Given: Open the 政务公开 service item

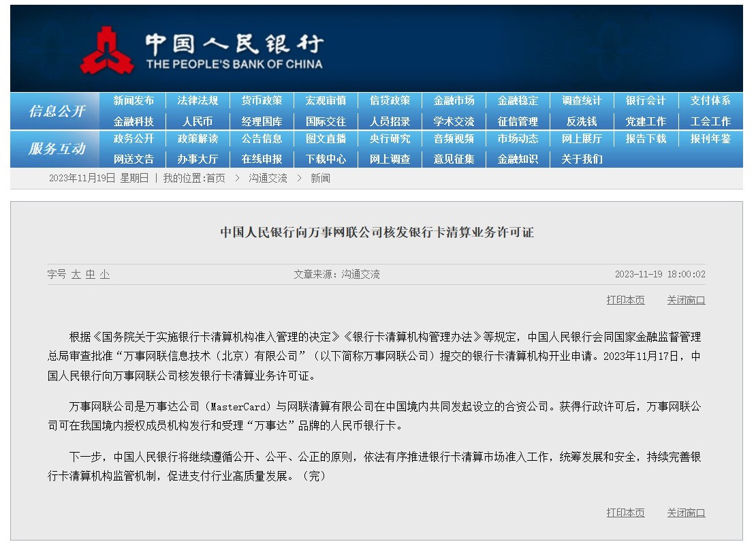Looking at the screenshot, I should coord(133,139).
